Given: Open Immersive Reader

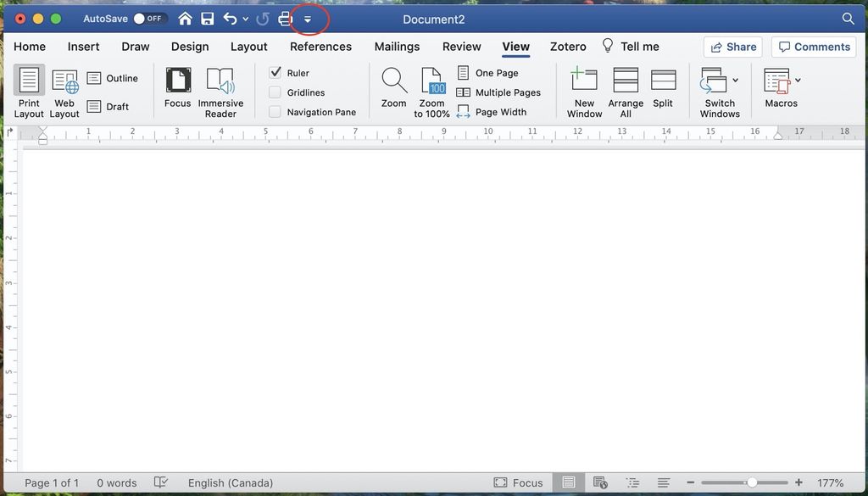Looking at the screenshot, I should pos(220,91).
